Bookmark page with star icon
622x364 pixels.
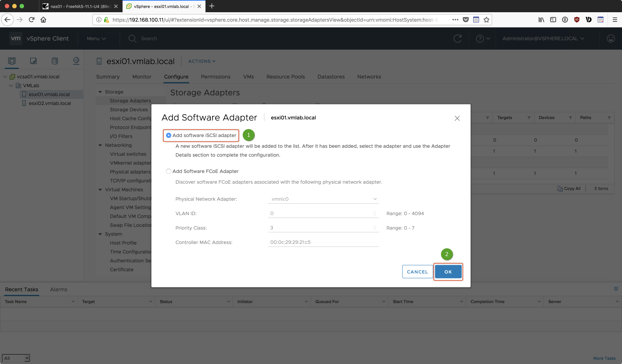486,20
